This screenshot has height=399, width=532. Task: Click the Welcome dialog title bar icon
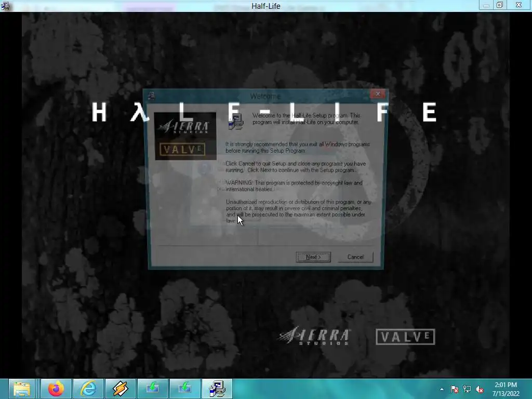click(x=151, y=96)
